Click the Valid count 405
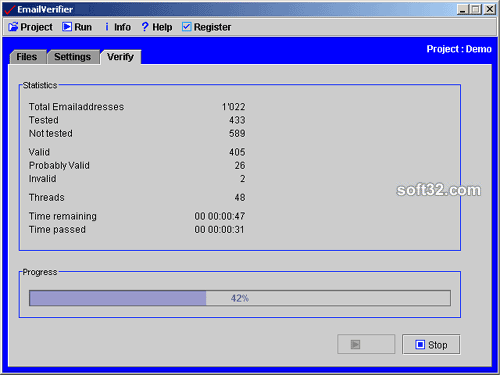 (237, 152)
